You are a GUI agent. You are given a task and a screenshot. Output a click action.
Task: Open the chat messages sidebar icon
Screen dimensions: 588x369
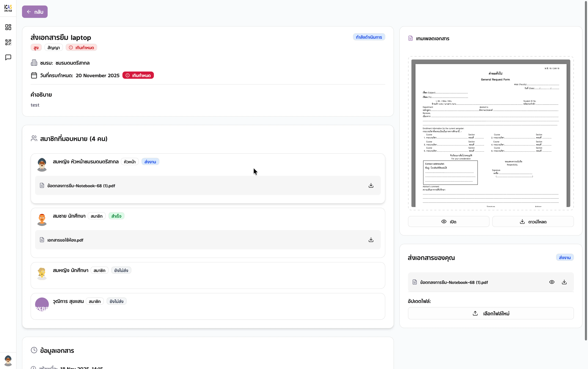coord(8,57)
